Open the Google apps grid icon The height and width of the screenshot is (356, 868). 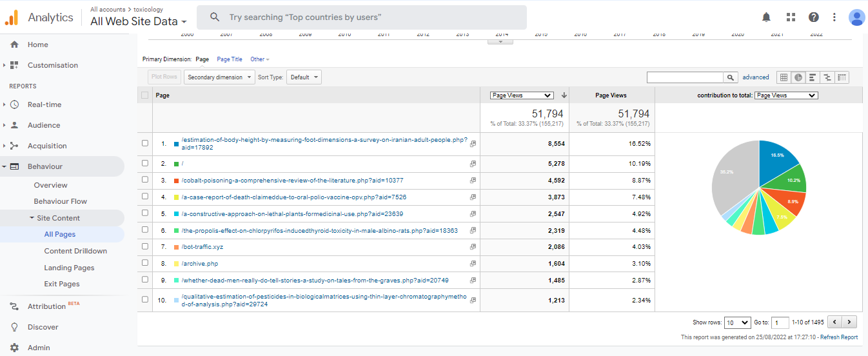pos(791,17)
